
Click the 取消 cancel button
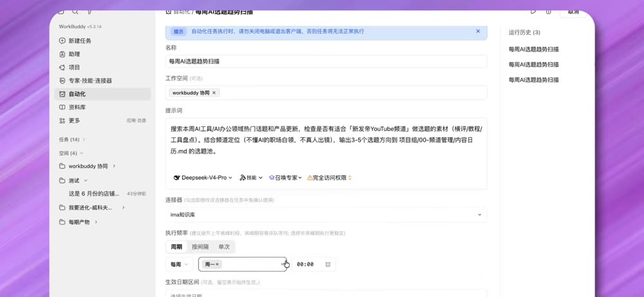pos(574,12)
